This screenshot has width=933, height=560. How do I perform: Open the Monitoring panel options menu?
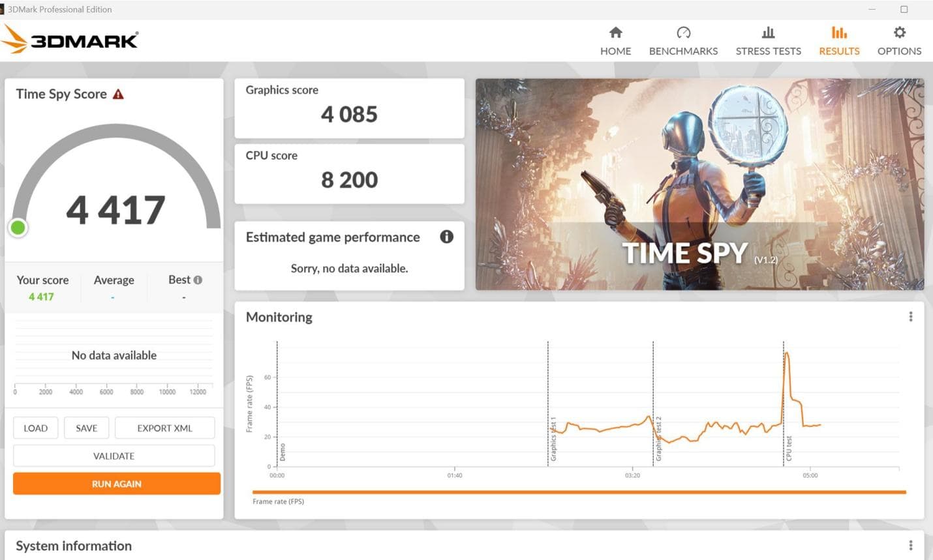tap(911, 316)
